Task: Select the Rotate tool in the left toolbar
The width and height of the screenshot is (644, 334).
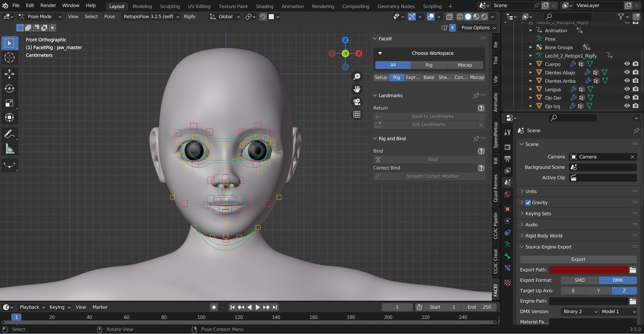Action: (x=9, y=88)
